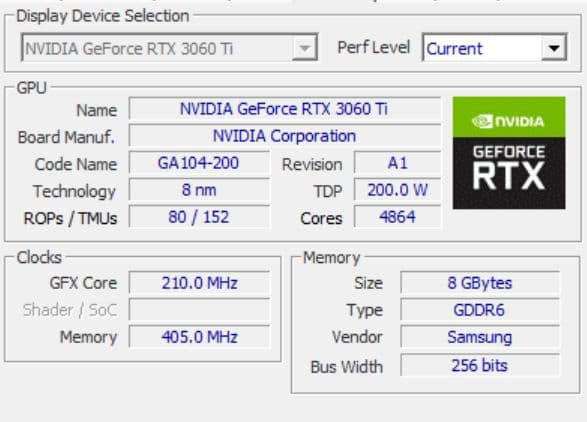Click the NVIDIA GeForce RTX logo
This screenshot has width=587, height=422.
[509, 153]
